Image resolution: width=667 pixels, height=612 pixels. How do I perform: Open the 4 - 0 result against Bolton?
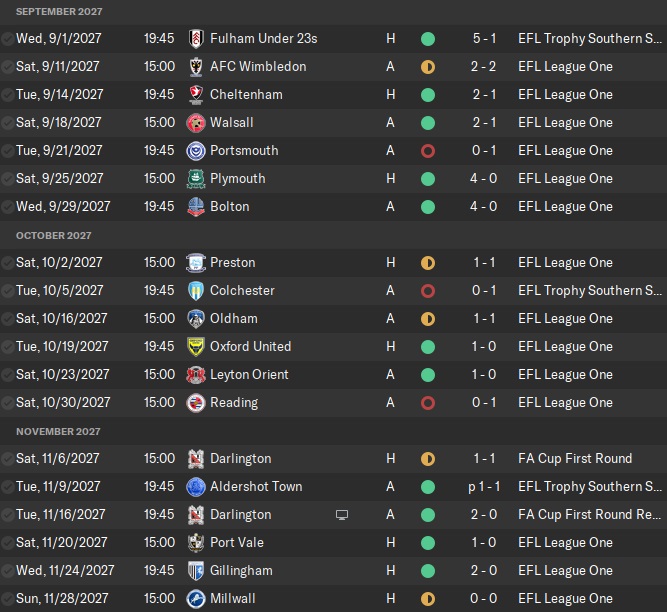(x=485, y=207)
